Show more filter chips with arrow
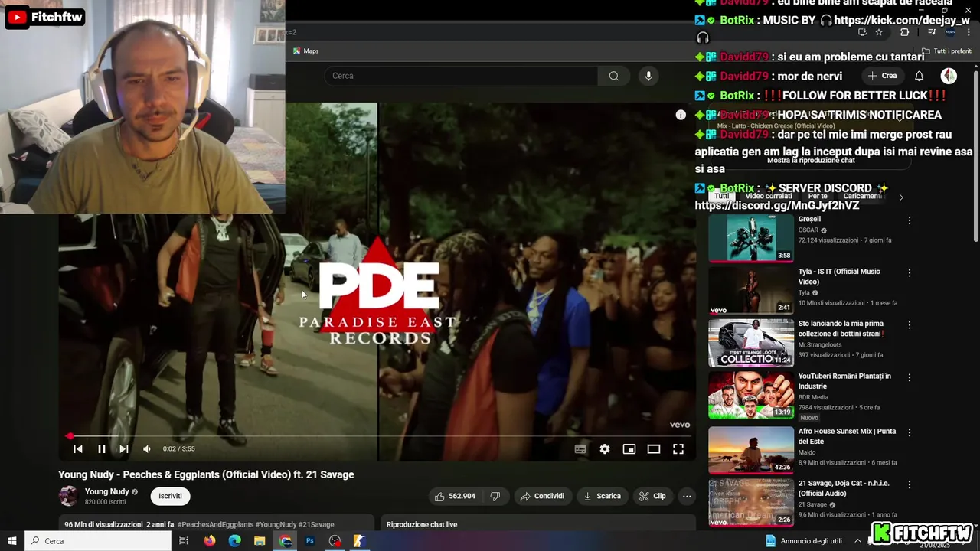Screen dimensions: 980x551 pos(900,197)
